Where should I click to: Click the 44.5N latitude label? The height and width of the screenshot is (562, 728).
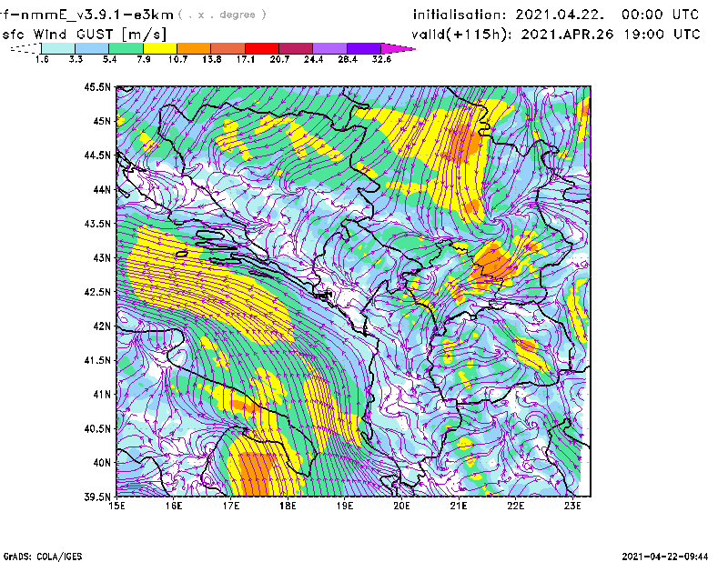[x=97, y=156]
